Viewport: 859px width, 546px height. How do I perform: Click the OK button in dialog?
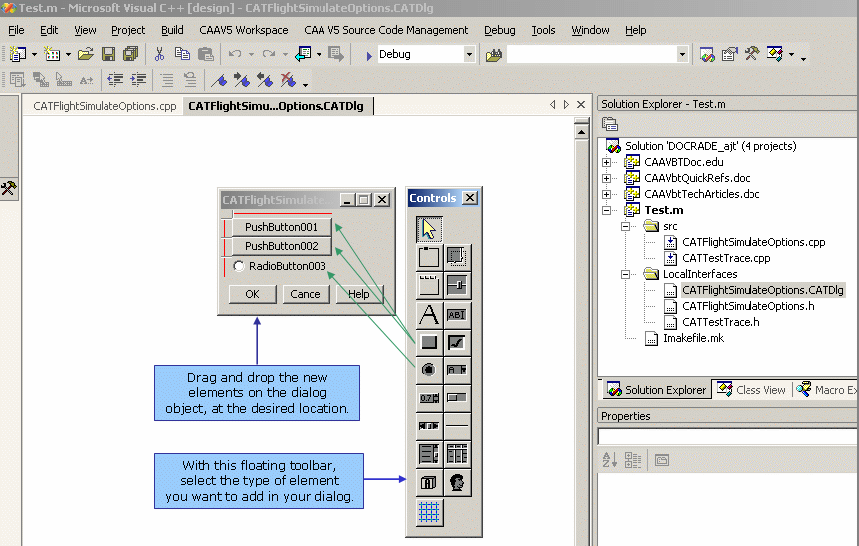tap(252, 294)
